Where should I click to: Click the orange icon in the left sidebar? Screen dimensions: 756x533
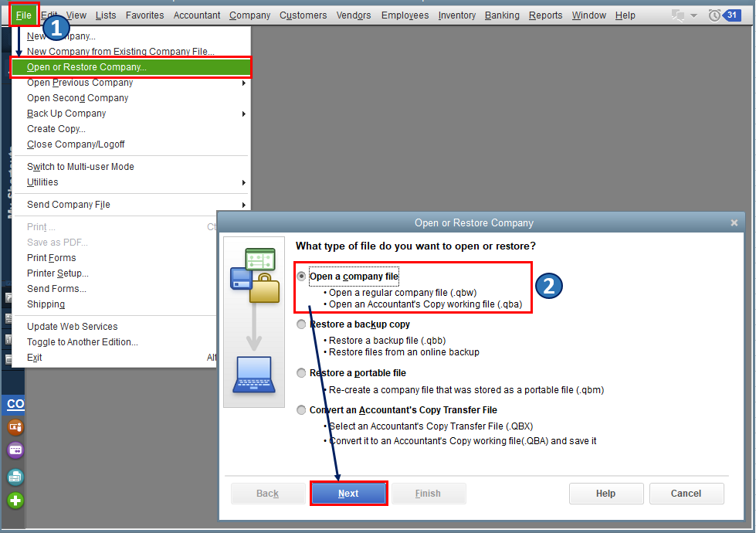click(15, 426)
